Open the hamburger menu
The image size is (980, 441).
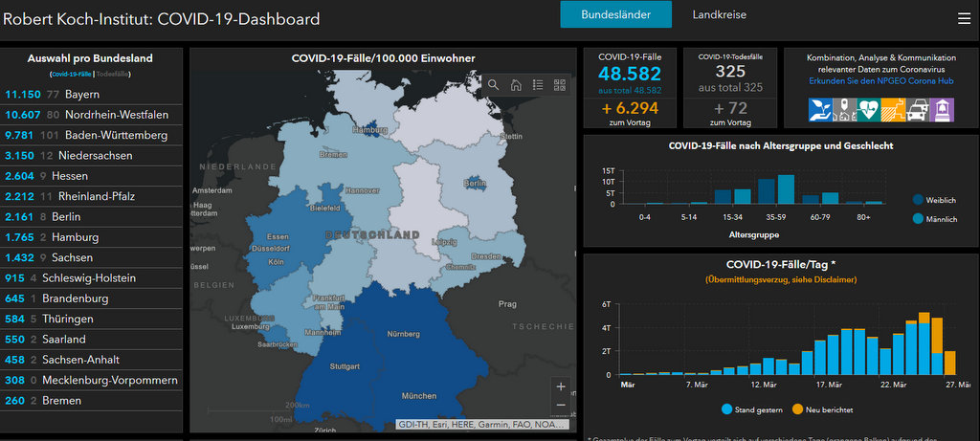[x=964, y=18]
